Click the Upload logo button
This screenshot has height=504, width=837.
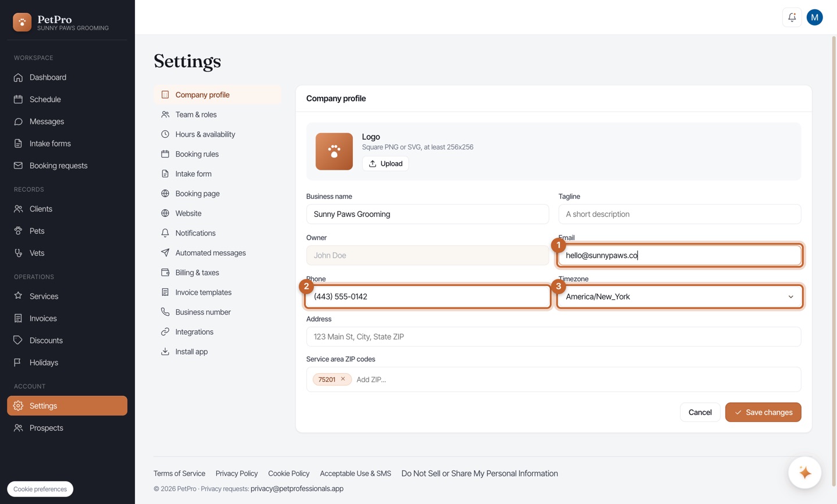(385, 163)
